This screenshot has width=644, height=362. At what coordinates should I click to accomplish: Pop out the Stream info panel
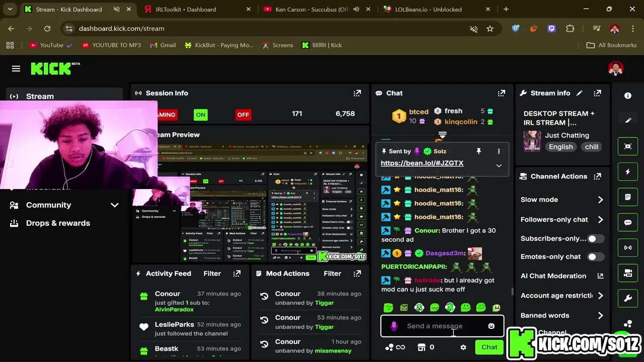597,93
